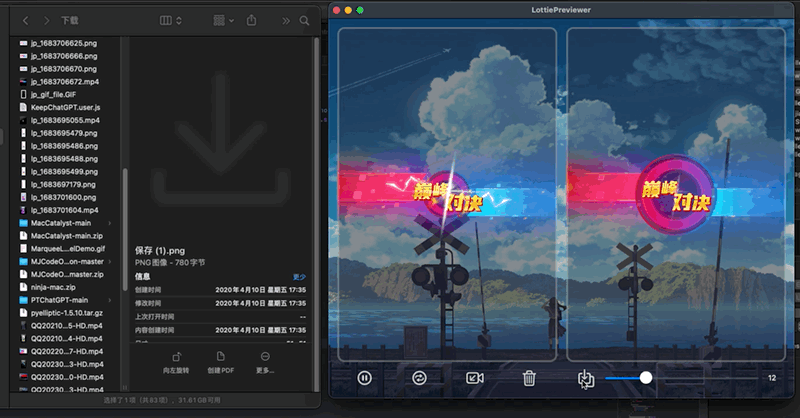
Task: Click the frame value 12
Action: click(772, 378)
